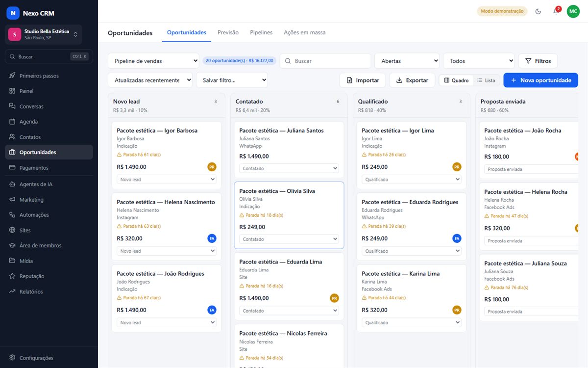
Task: Click opportunities search field
Action: click(x=325, y=61)
